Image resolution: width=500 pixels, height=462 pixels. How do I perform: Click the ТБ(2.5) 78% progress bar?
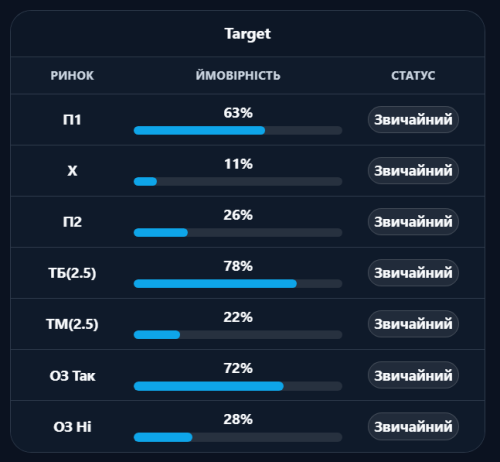tap(238, 284)
